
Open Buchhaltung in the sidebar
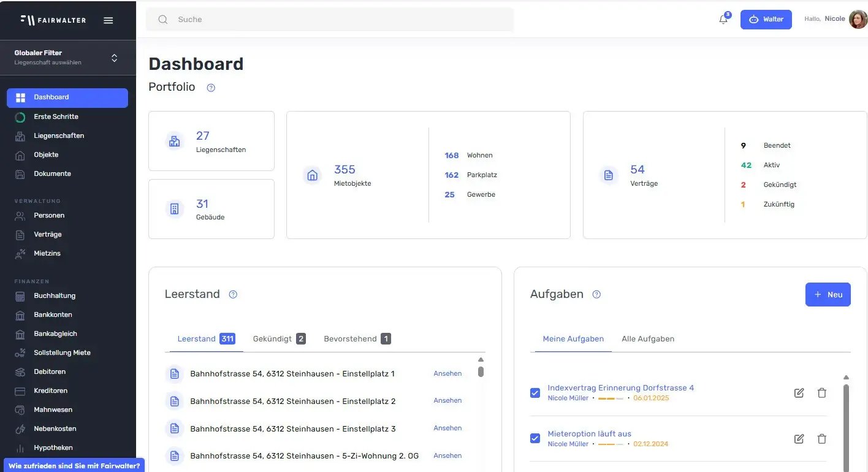tap(55, 295)
